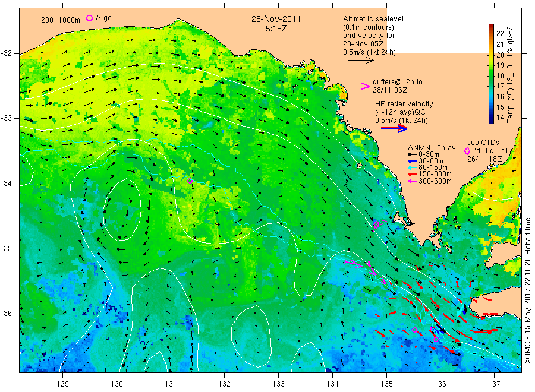Click the '-32' latitude axis label
The height and width of the screenshot is (392, 535).
tap(6, 53)
